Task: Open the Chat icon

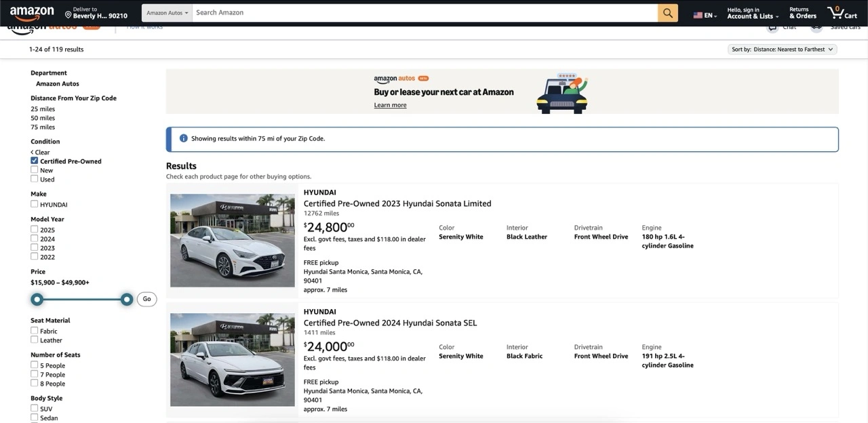Action: (x=772, y=27)
